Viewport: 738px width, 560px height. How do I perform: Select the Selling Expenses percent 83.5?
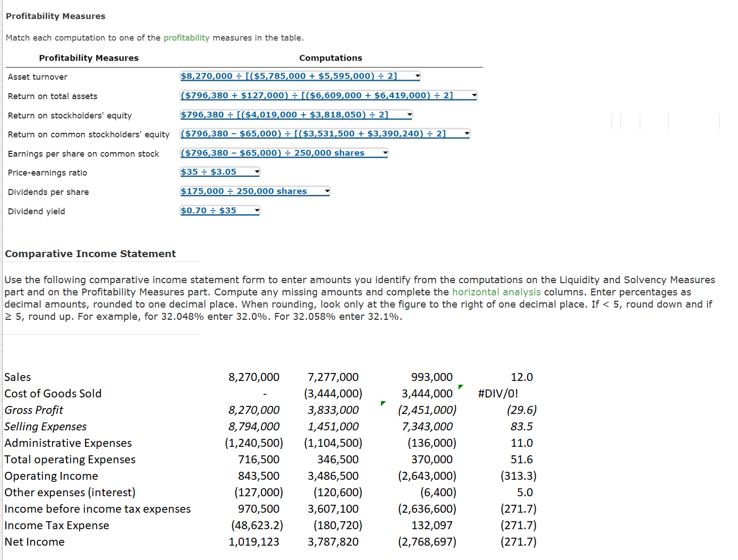522,427
